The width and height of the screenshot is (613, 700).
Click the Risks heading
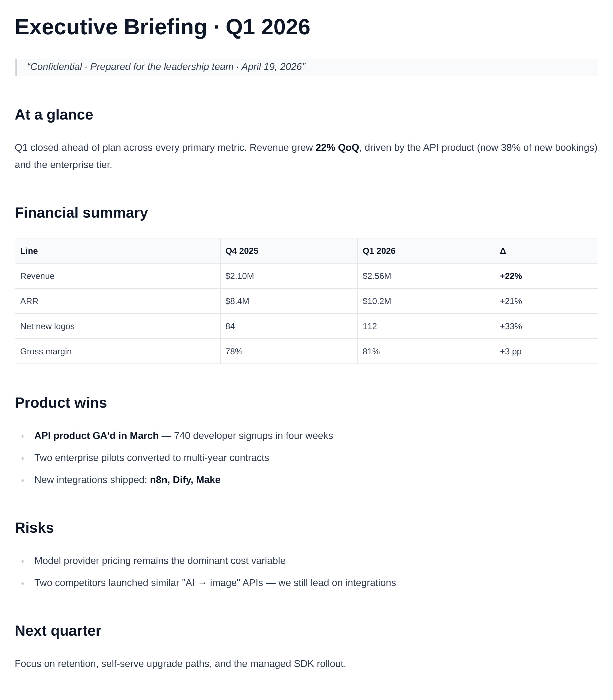[x=34, y=528]
